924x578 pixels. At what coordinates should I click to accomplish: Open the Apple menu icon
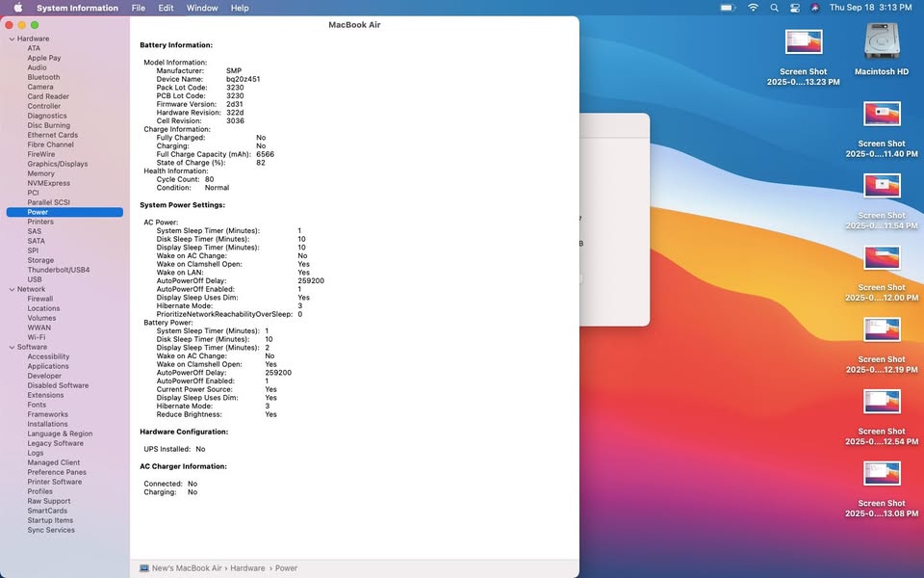(x=17, y=8)
